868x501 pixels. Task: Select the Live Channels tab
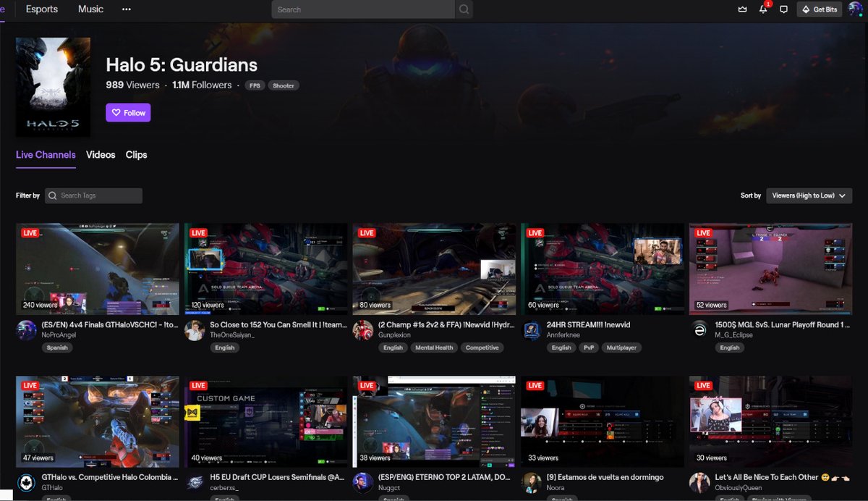pos(46,155)
